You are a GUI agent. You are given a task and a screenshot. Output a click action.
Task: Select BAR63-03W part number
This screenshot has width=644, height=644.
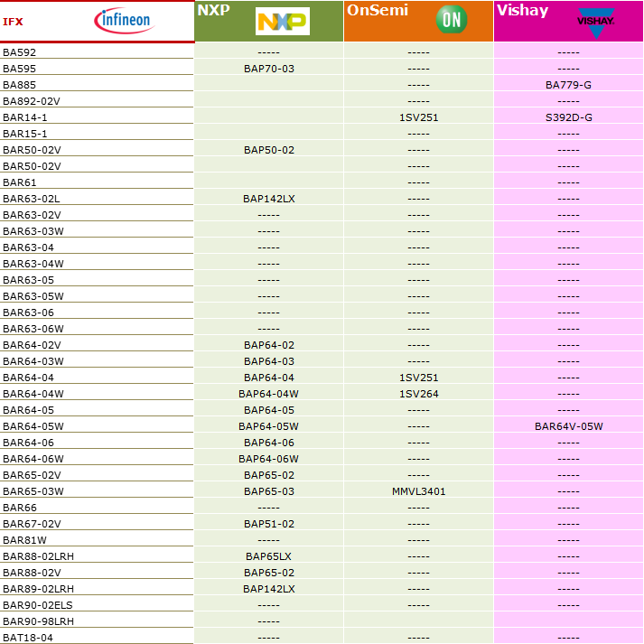pyautogui.click(x=33, y=231)
